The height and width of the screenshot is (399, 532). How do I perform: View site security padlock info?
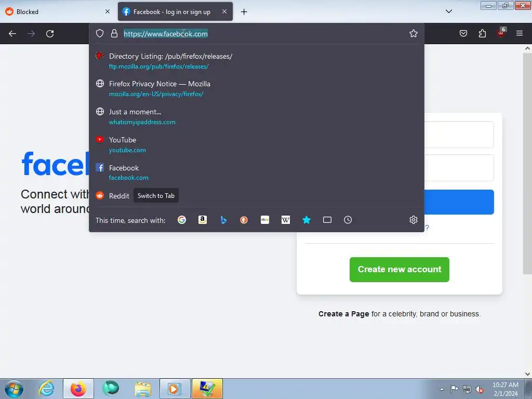tap(114, 33)
